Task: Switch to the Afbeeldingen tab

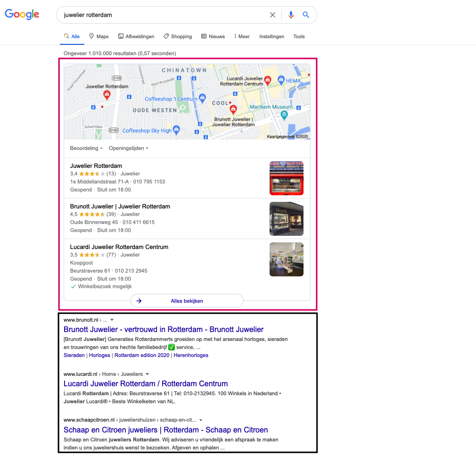Action: (136, 36)
